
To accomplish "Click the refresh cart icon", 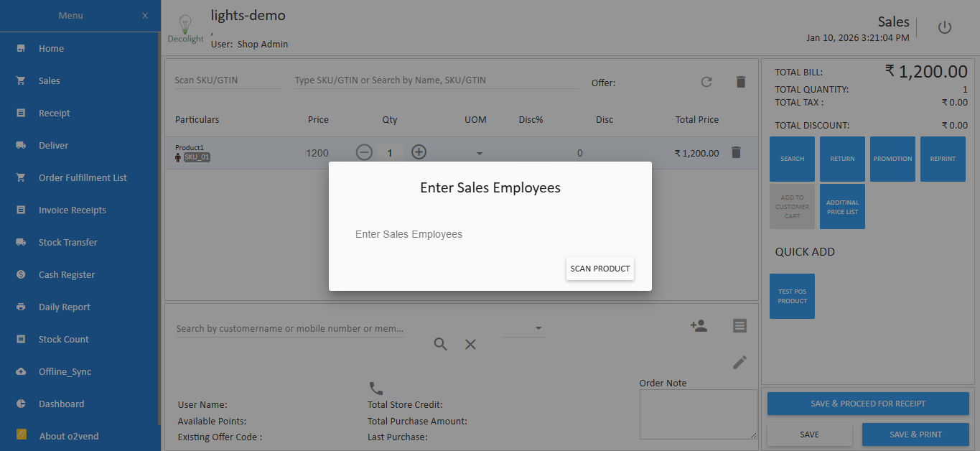I will coord(706,82).
